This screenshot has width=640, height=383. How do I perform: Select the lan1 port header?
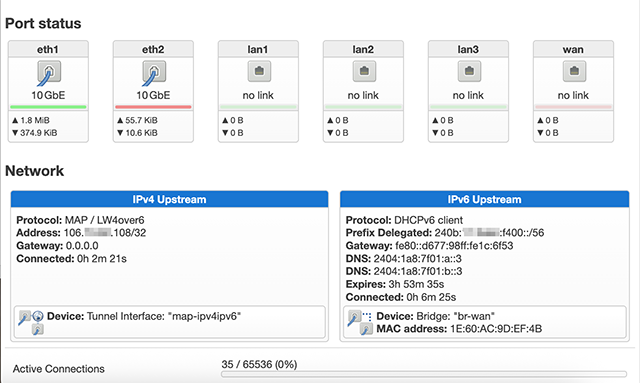pyautogui.click(x=258, y=49)
